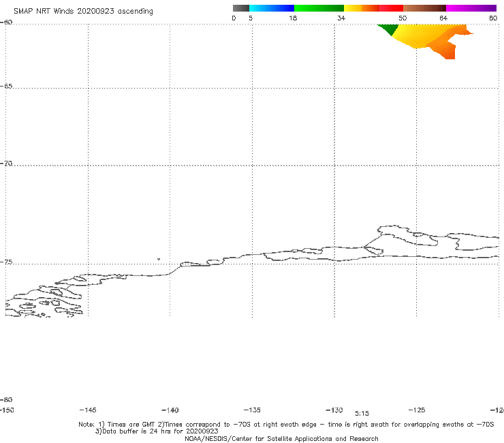Viewport: 504px width, 443px height.
Task: Click the longitude label '-145'
Action: coord(88,410)
